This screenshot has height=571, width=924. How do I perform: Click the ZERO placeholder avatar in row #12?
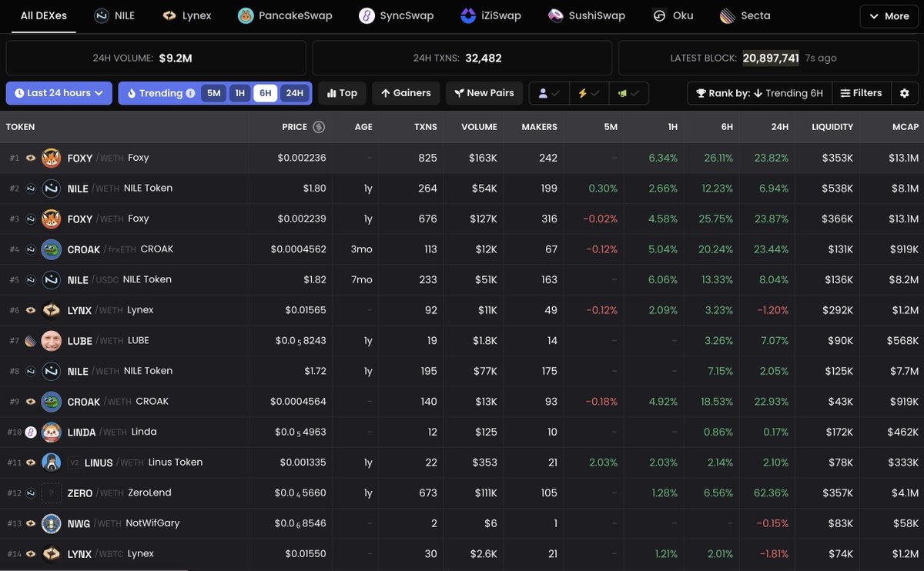[52, 493]
